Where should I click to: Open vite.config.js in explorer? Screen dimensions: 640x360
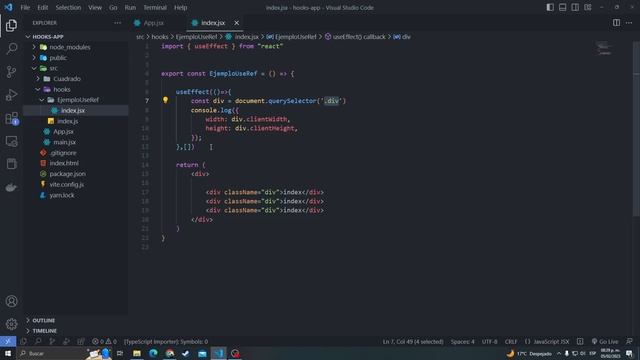(x=76, y=184)
